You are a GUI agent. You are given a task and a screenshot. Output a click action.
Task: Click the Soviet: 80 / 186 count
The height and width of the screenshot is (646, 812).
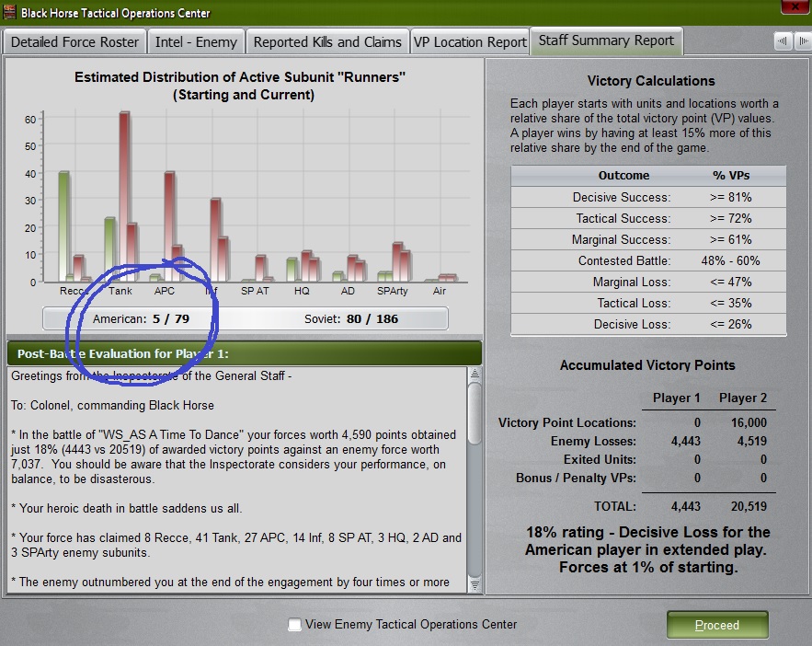(x=351, y=318)
